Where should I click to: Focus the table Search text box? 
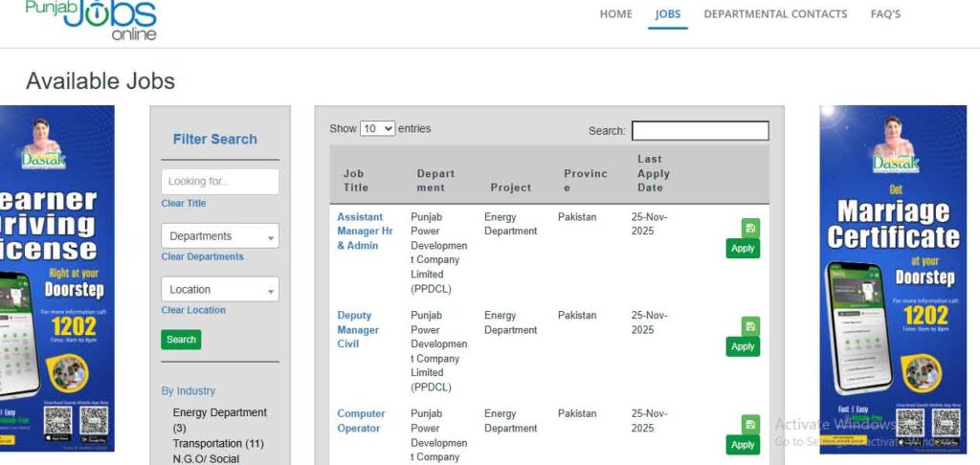point(700,131)
